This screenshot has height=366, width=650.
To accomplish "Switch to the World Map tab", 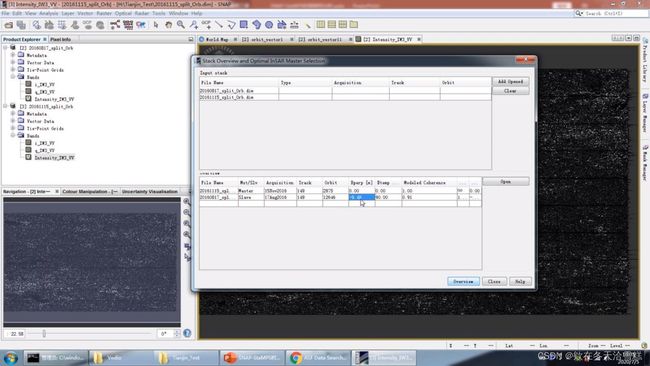I will click(217, 39).
